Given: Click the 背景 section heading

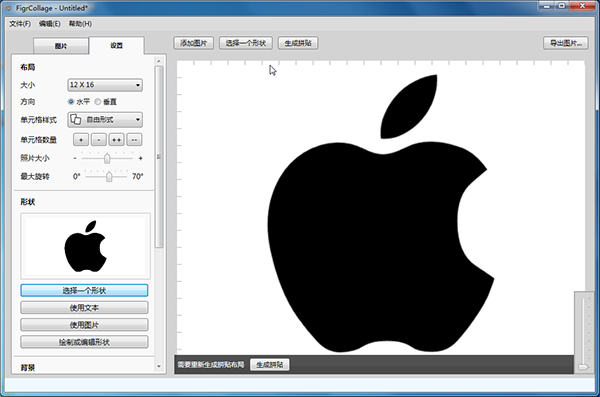Looking at the screenshot, I should pos(28,368).
